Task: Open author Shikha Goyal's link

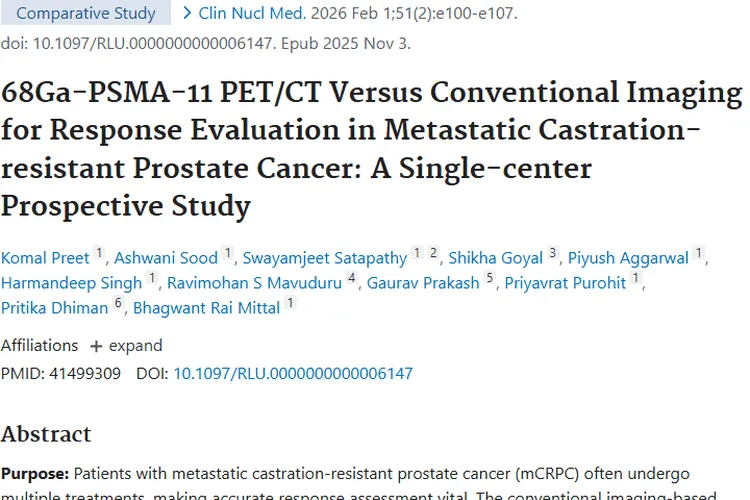Action: coord(495,258)
